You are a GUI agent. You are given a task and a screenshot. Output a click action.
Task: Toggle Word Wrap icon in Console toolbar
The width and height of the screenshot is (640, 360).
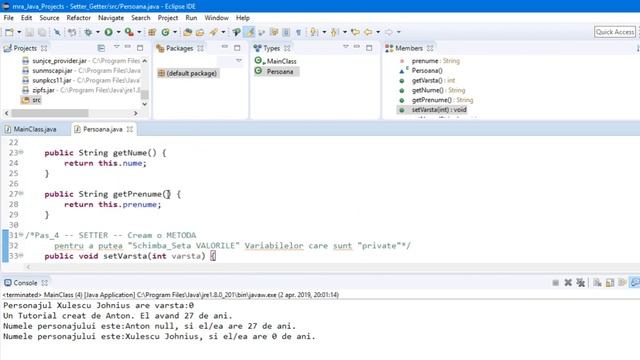click(x=622, y=283)
